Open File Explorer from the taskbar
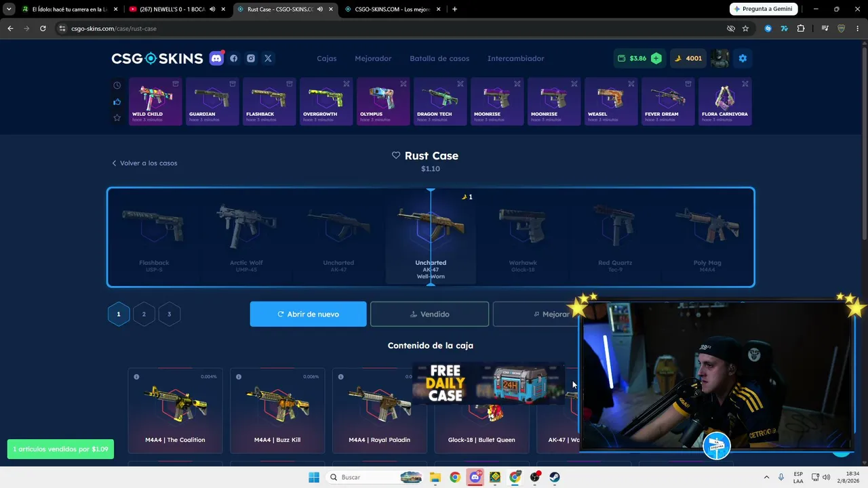Image resolution: width=868 pixels, height=488 pixels. coord(435,477)
